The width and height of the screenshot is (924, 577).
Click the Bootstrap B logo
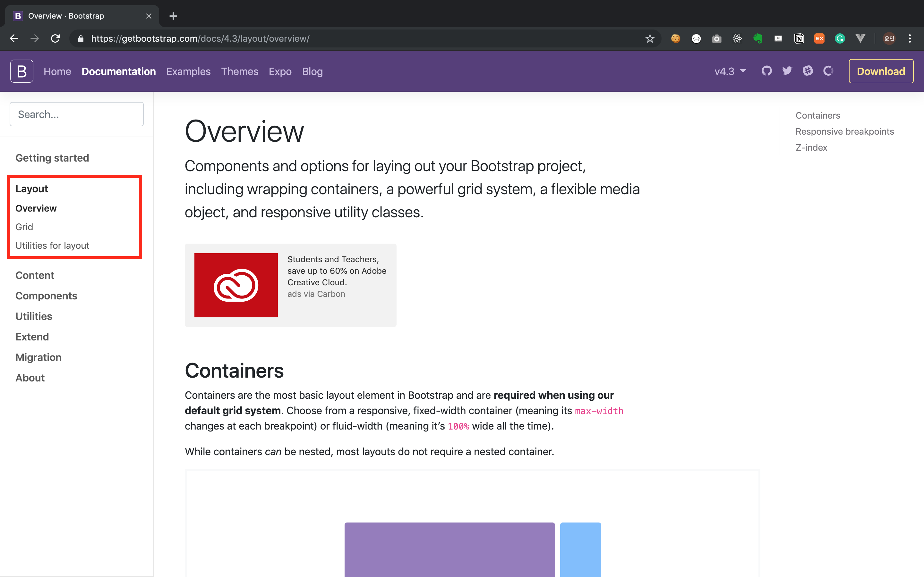pyautogui.click(x=22, y=71)
